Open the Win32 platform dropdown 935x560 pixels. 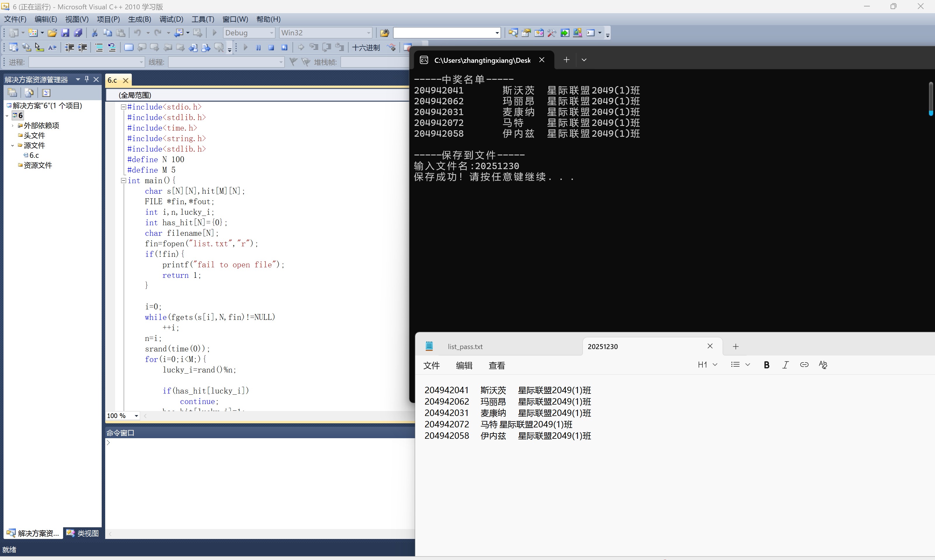368,33
